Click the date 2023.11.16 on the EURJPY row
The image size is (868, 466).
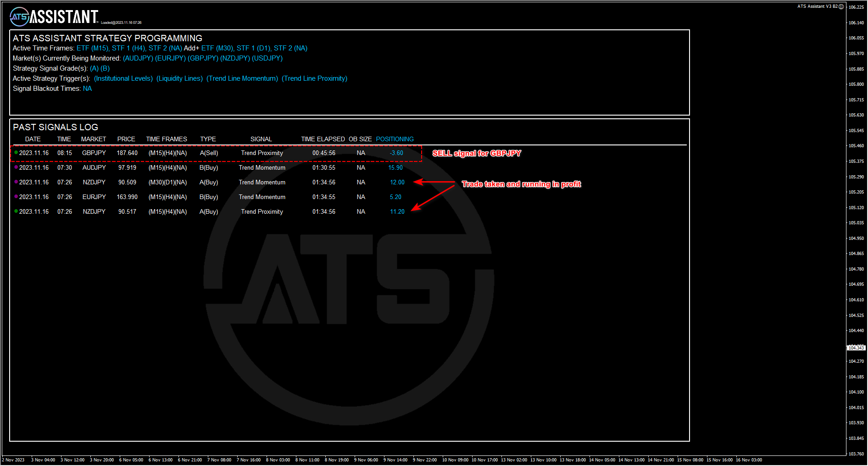tap(34, 197)
